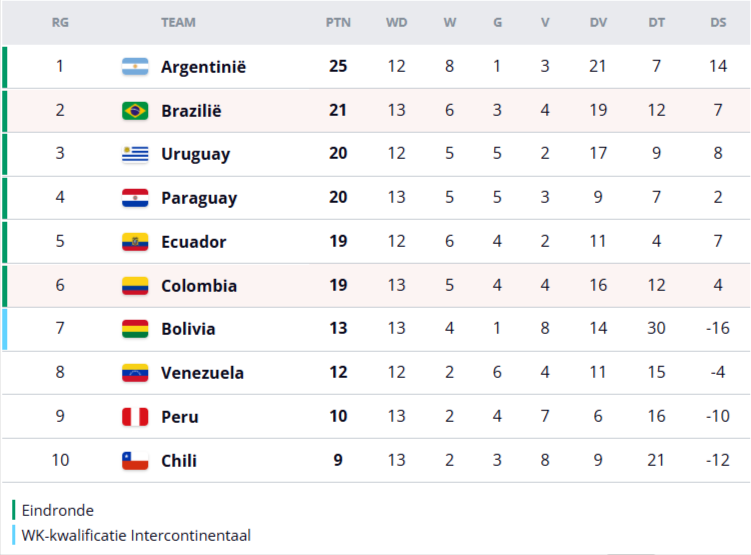The height and width of the screenshot is (555, 751).
Task: Click the Ecuador flag icon
Action: pyautogui.click(x=135, y=242)
